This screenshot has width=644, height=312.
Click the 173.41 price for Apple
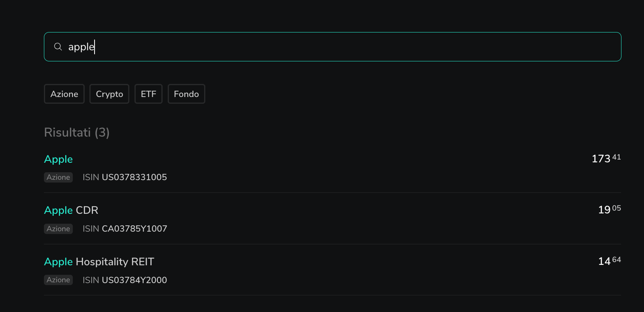(606, 158)
